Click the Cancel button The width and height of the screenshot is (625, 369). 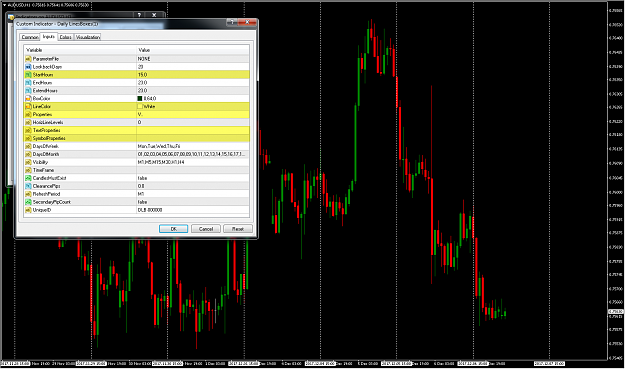(206, 229)
